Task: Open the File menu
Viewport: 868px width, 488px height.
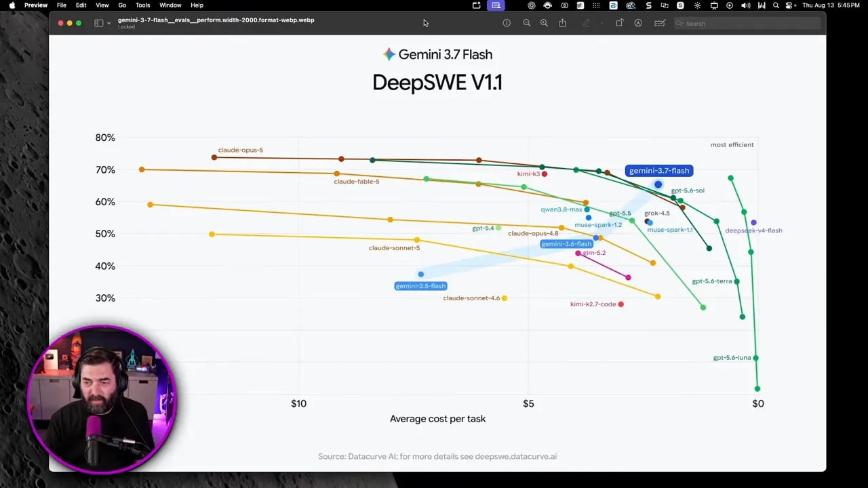Action: tap(62, 5)
